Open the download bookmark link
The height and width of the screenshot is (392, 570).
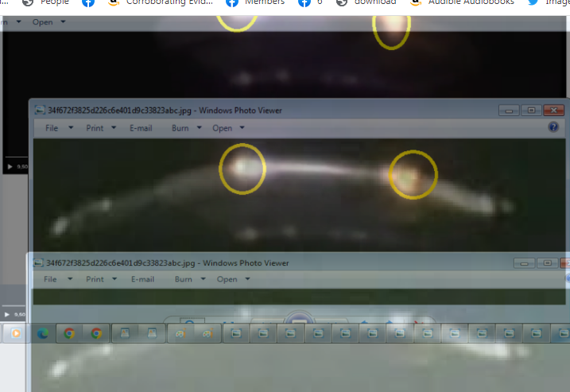point(375,2)
